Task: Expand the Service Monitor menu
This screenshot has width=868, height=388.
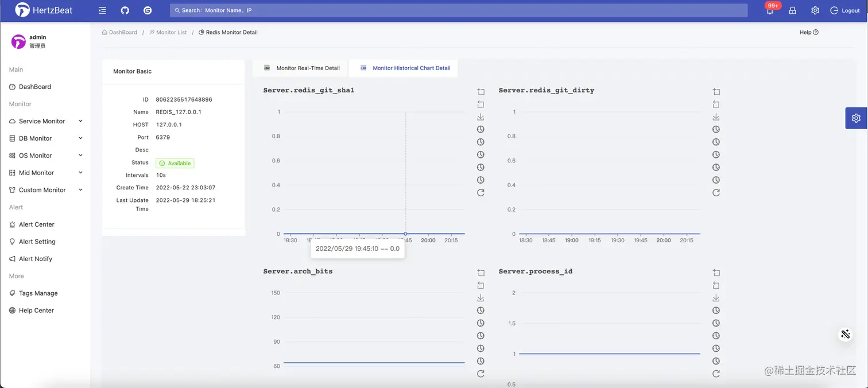Action: pos(46,121)
